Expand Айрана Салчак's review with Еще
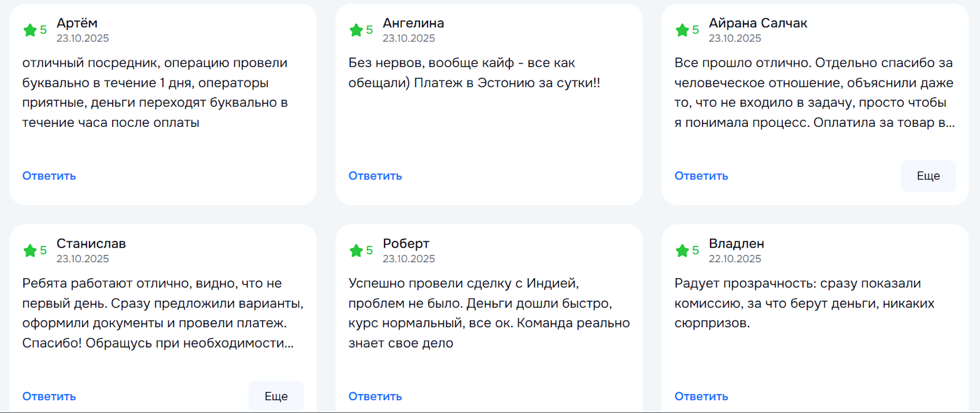This screenshot has width=980, height=413. pyautogui.click(x=928, y=176)
